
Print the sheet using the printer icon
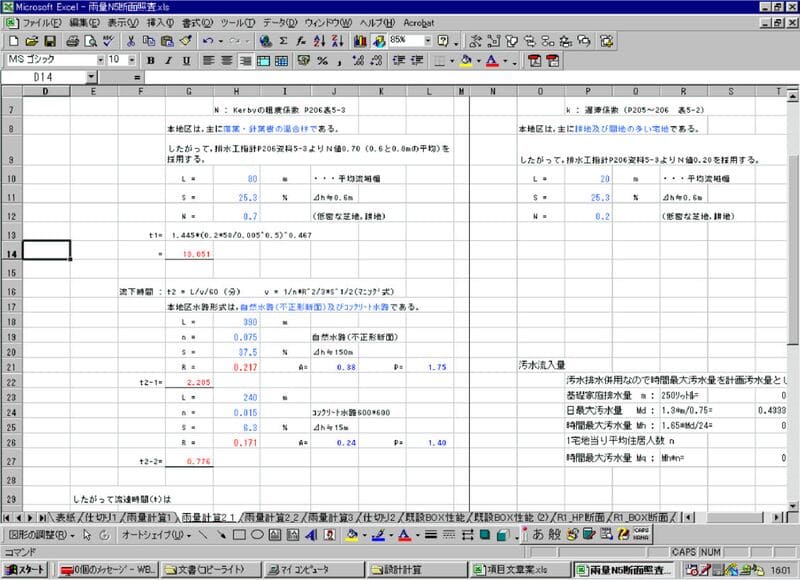click(x=73, y=41)
